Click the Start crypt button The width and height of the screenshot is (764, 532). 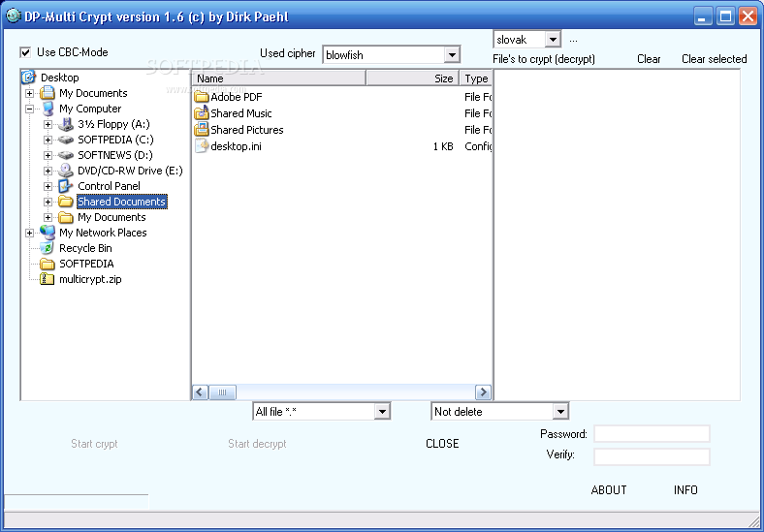[x=94, y=444]
